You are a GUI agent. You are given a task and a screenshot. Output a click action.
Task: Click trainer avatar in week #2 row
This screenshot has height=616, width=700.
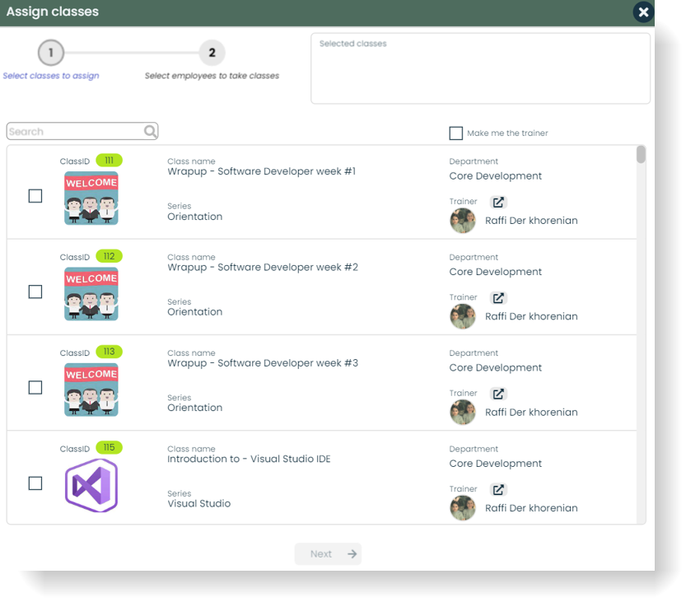click(x=463, y=316)
